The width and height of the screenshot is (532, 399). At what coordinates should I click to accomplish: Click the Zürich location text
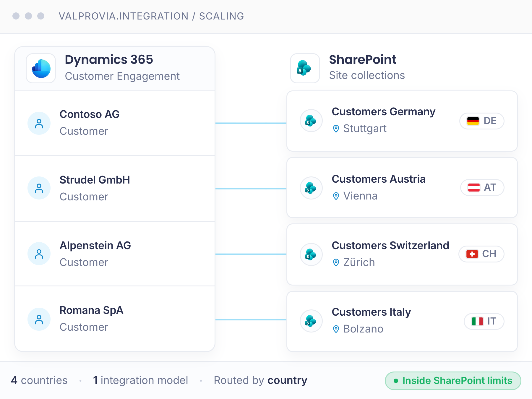359,263
